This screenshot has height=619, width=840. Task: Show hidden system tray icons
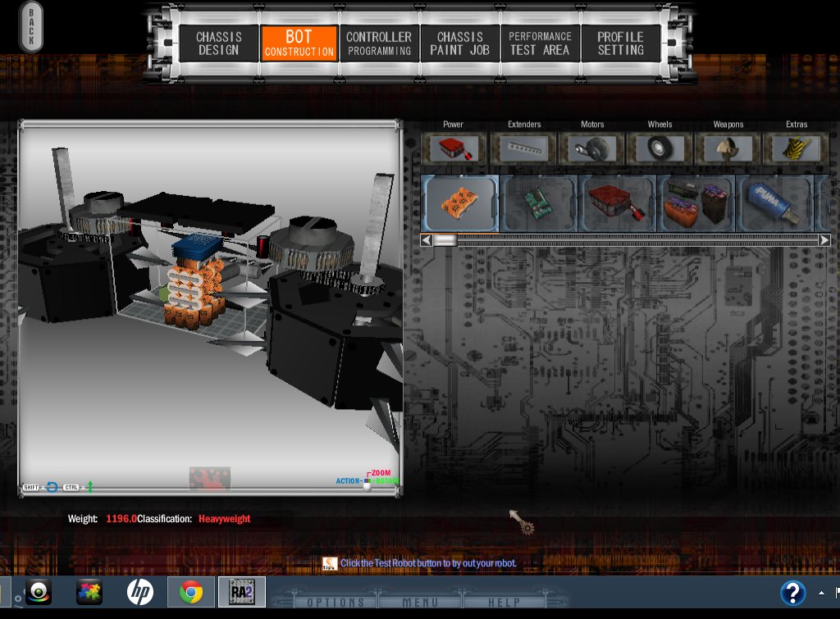click(821, 593)
